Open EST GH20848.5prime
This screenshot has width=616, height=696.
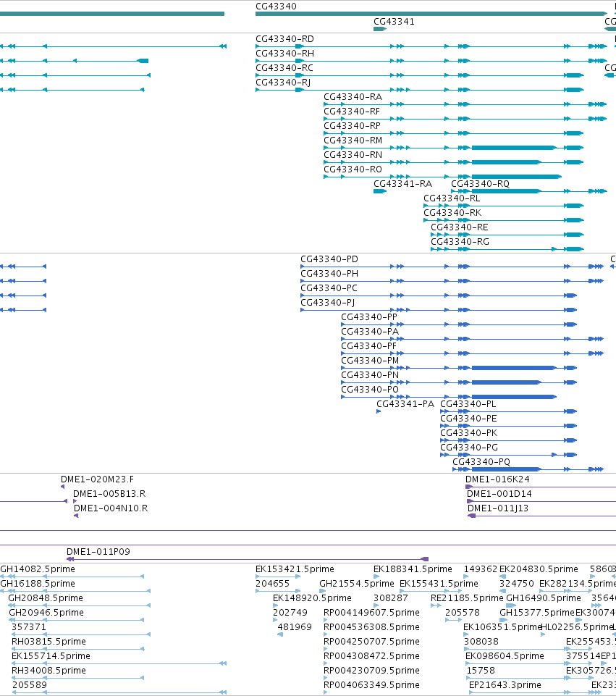click(46, 598)
